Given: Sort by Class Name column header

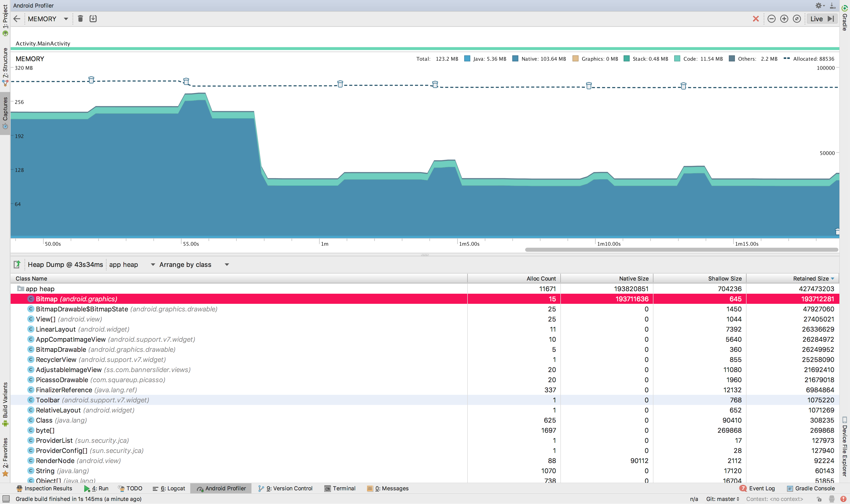Looking at the screenshot, I should click(239, 279).
